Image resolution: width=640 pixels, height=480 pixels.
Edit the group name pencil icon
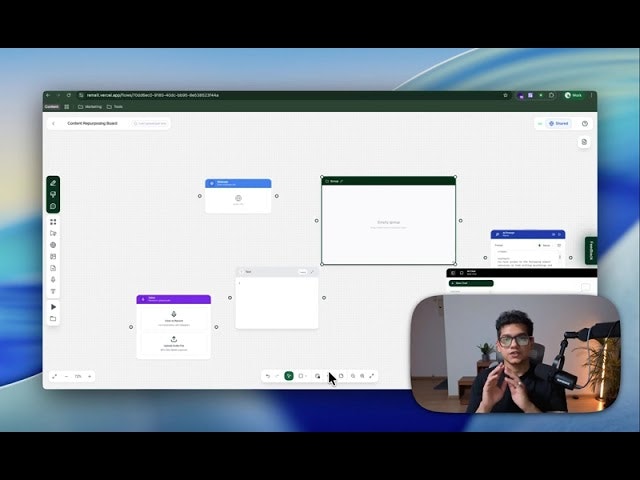tap(342, 181)
